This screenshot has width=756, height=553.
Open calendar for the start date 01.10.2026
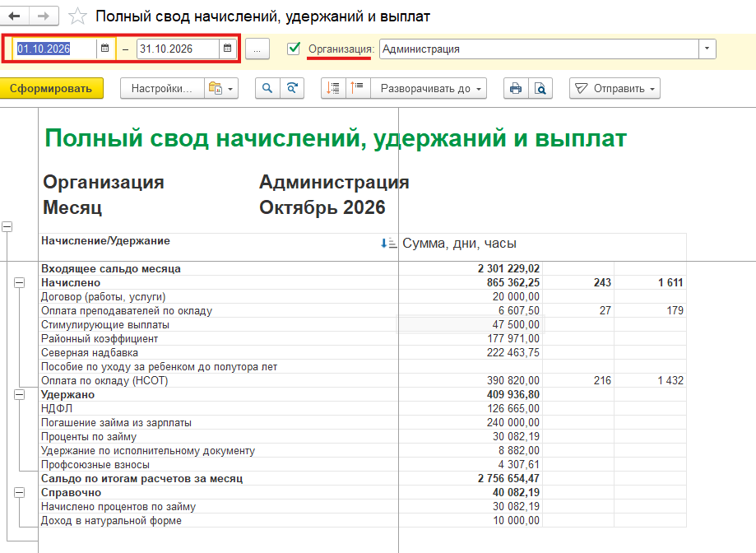(105, 49)
